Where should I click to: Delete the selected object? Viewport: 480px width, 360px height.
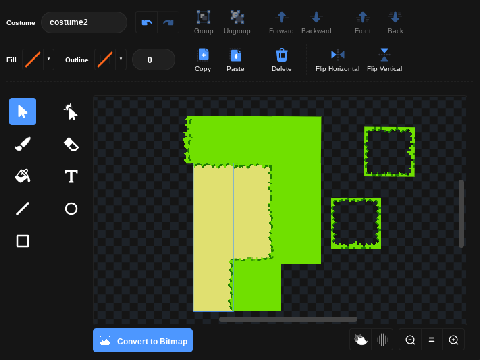pyautogui.click(x=281, y=60)
